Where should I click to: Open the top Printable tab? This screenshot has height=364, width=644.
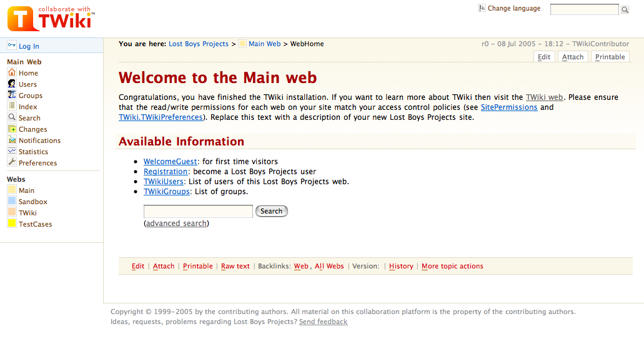click(610, 57)
